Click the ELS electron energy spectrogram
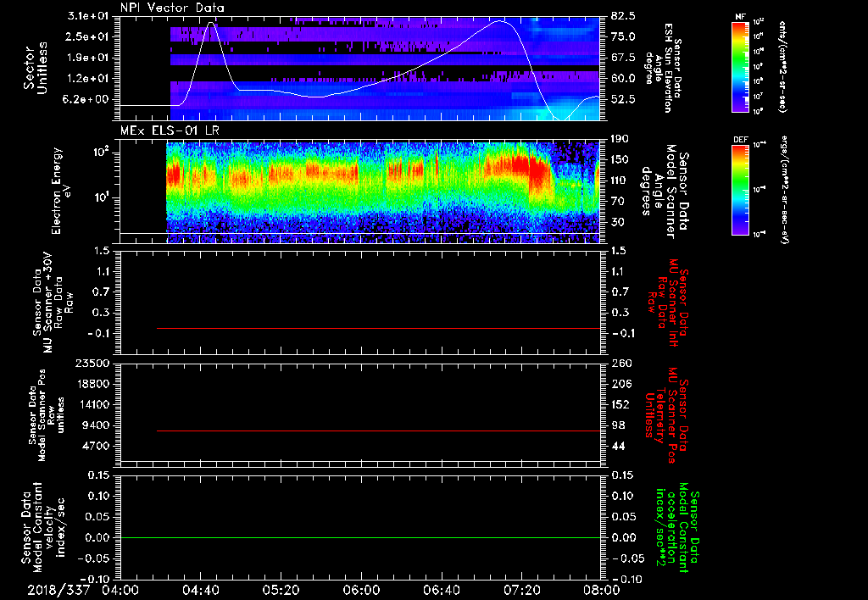This screenshot has height=600, width=868. (383, 192)
